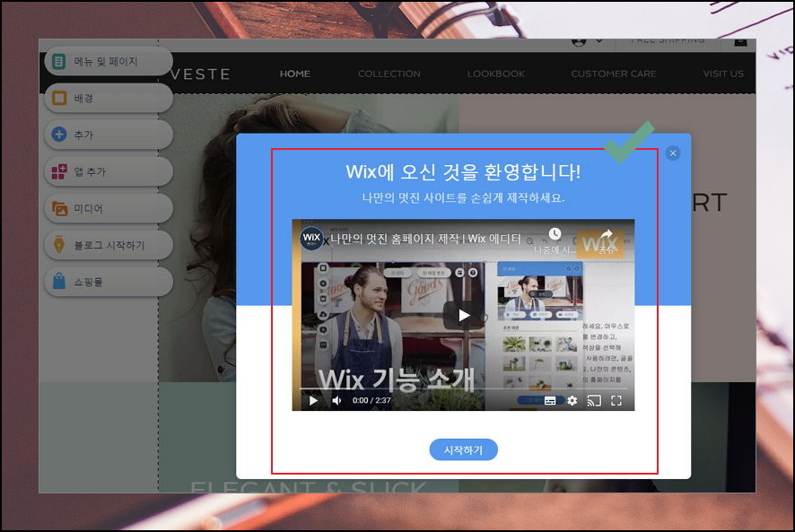Open the 앱 추가 app market
795x532 pixels.
coord(109,171)
